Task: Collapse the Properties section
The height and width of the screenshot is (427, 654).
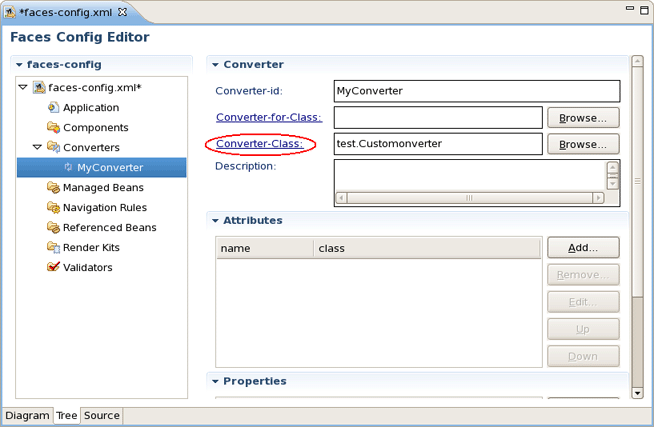Action: (215, 381)
